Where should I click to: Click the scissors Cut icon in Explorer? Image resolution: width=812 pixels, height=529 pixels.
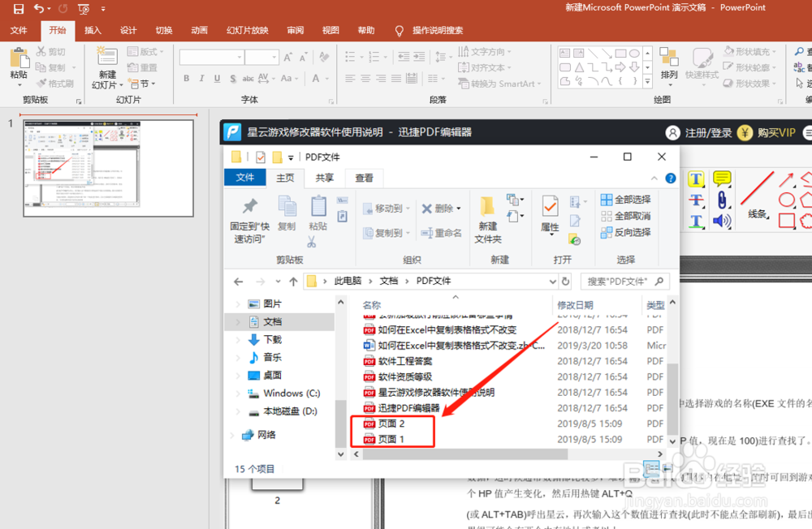311,242
